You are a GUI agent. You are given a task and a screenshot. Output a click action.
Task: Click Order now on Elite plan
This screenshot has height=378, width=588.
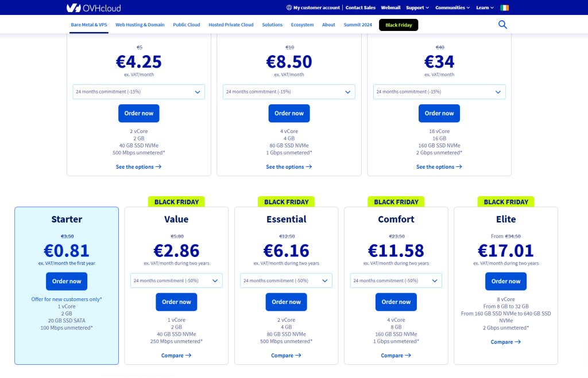point(506,281)
